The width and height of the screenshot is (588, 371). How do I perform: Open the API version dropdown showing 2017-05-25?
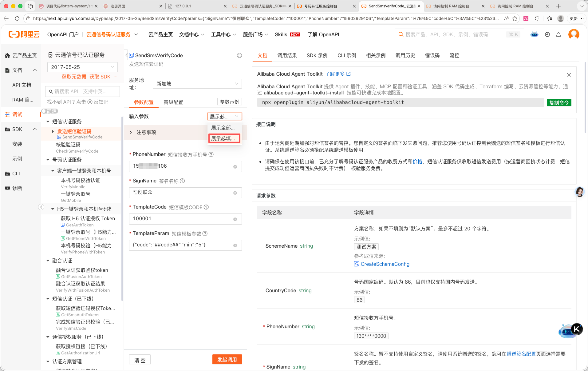point(82,67)
